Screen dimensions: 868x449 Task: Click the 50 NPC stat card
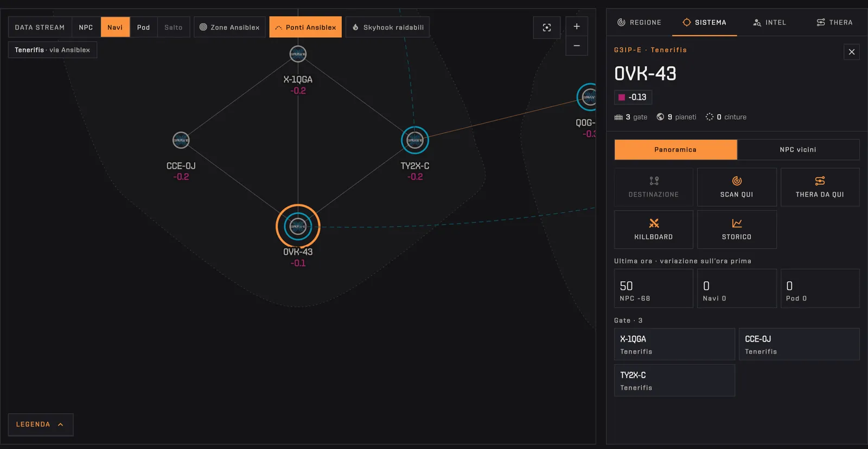[654, 288]
